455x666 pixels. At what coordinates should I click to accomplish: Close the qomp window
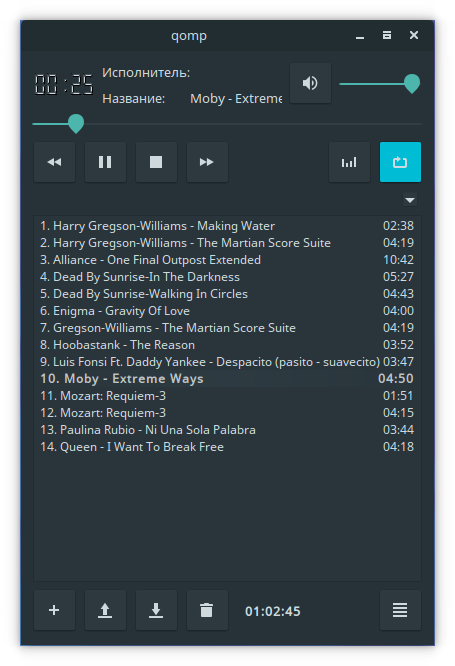point(414,35)
